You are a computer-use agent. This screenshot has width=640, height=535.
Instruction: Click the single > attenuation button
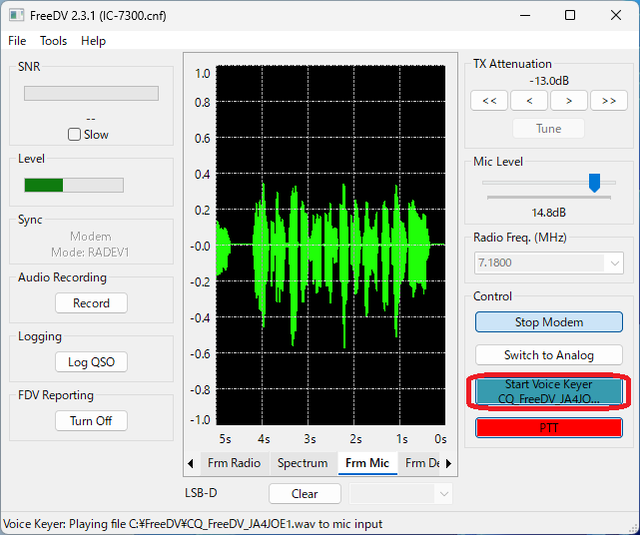click(569, 101)
